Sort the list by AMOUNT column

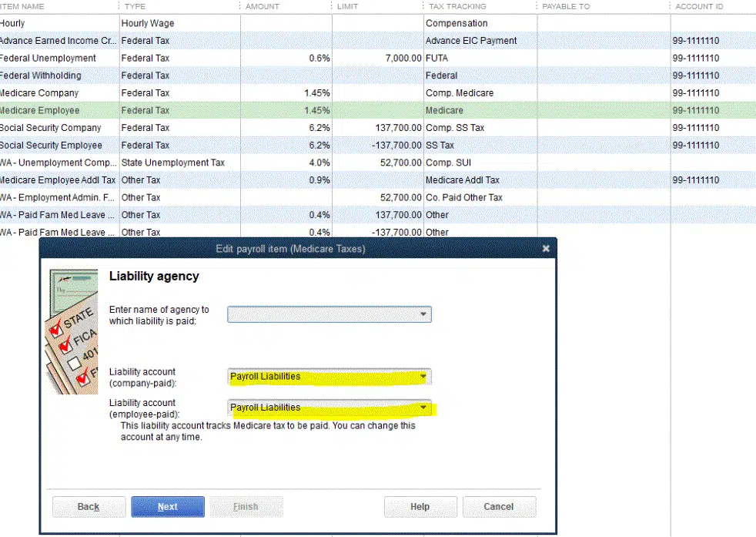coord(262,6)
